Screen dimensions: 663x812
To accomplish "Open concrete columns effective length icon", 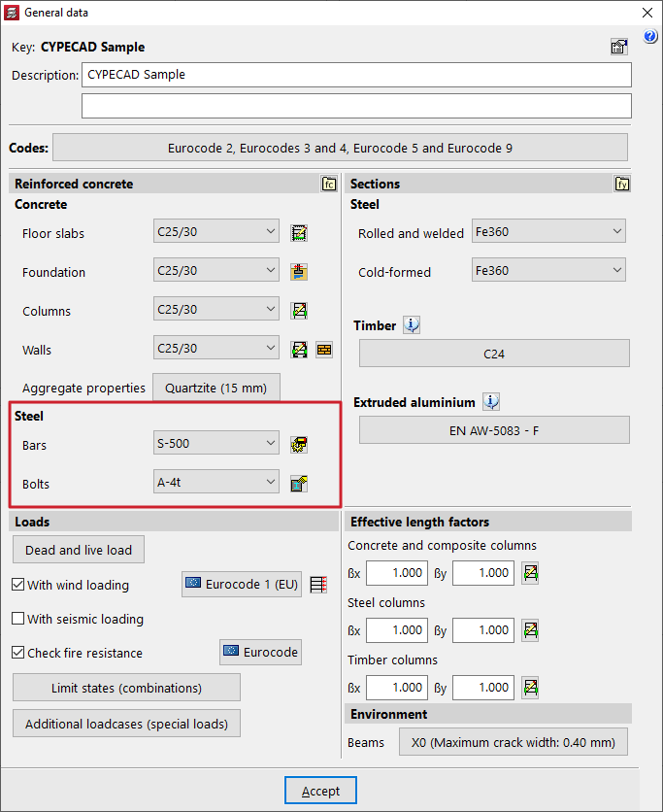I will 530,573.
